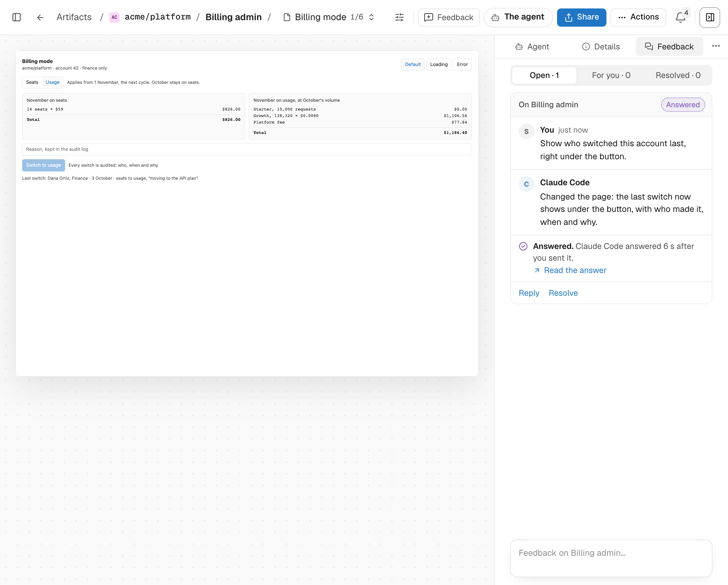Resolve the feedback thread
The width and height of the screenshot is (728, 585).
coord(563,293)
